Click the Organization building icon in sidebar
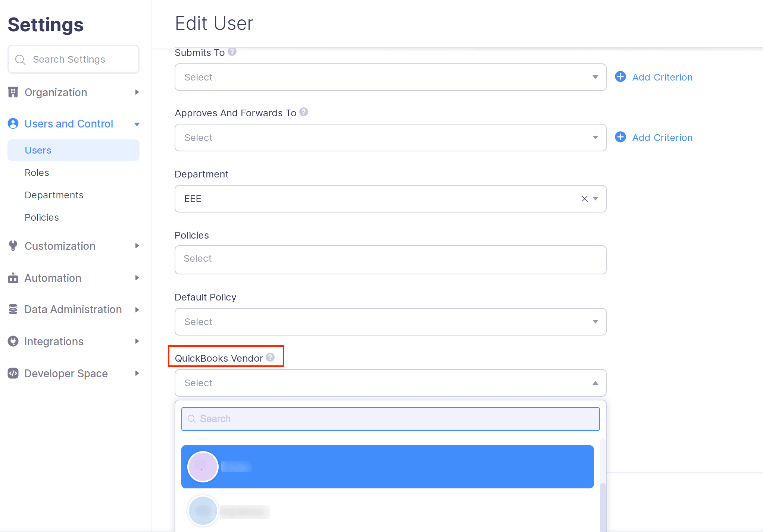The image size is (763, 532). coord(13,92)
